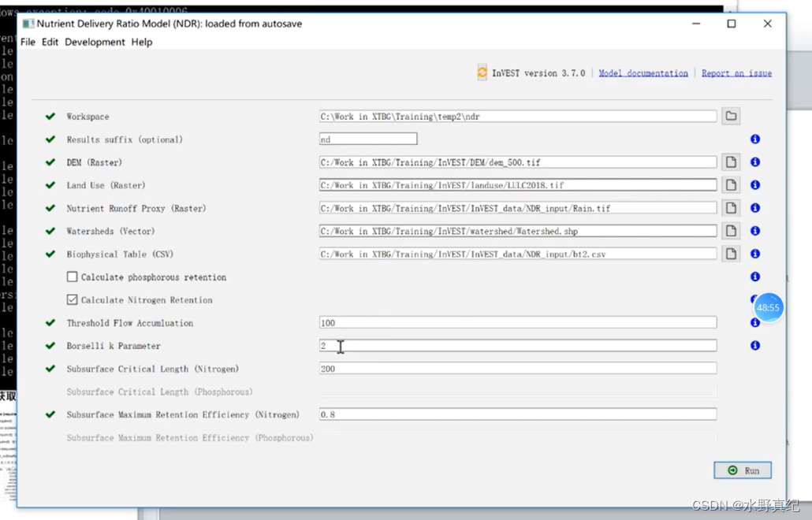Click the "InVEST version 3.7.0" text
This screenshot has width=812, height=520.
(538, 73)
